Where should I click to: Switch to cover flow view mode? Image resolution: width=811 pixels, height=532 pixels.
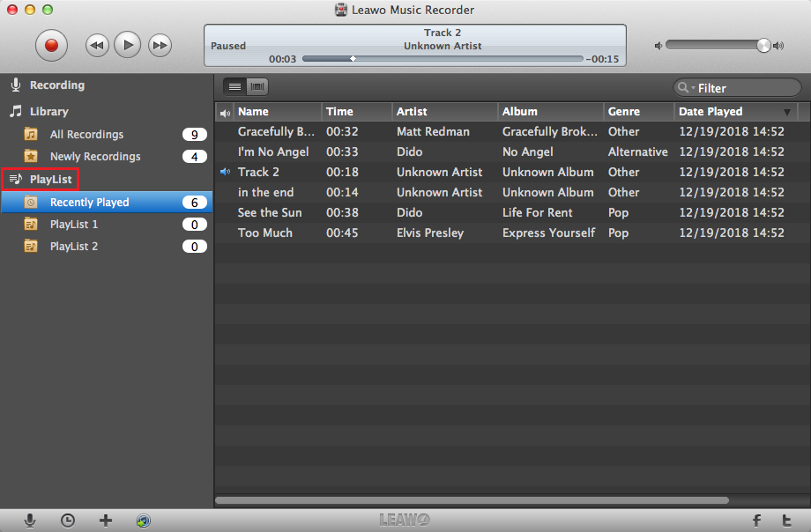coord(257,86)
